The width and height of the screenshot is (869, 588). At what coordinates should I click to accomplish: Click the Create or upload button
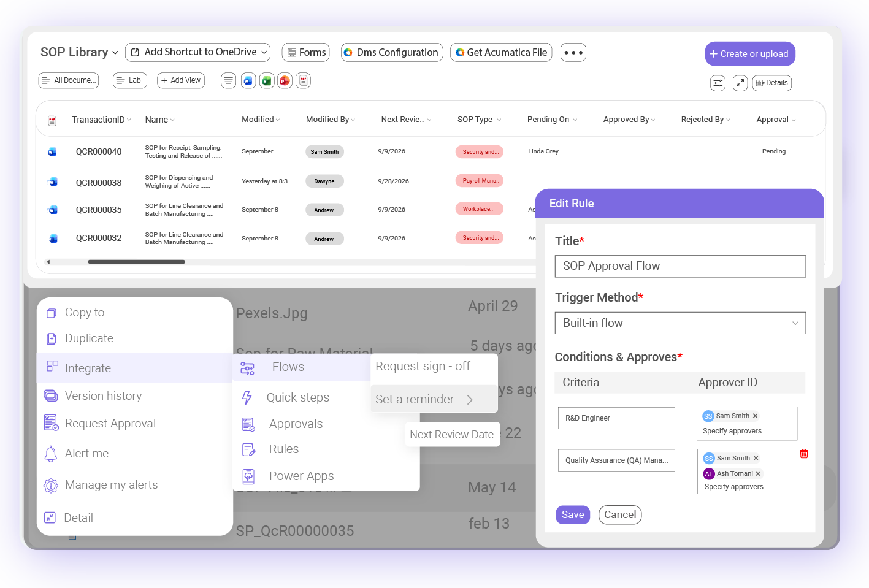(x=750, y=54)
